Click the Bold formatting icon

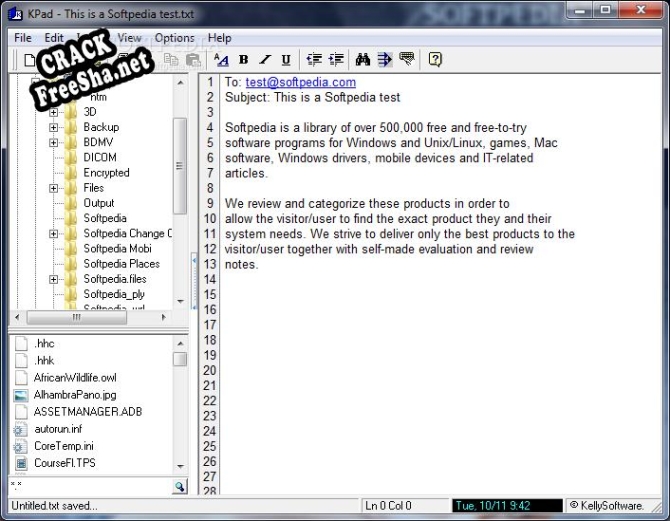[243, 60]
